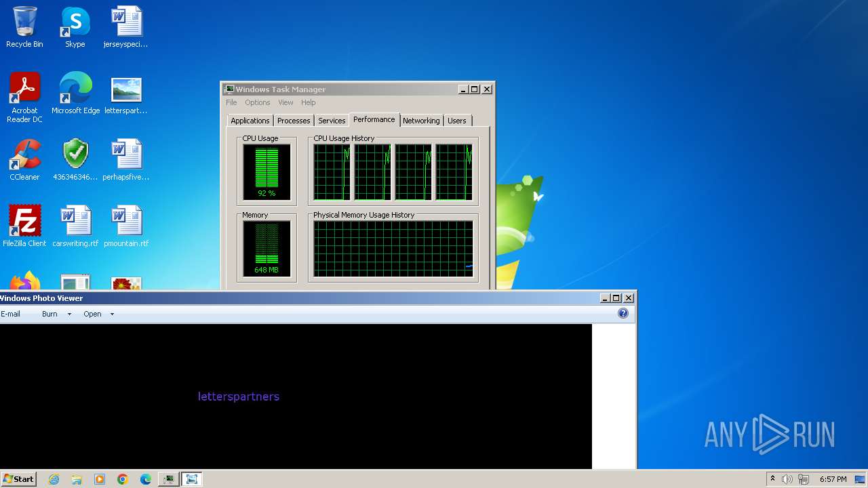Click the volume speaker tray icon
868x488 pixels.
pyautogui.click(x=787, y=479)
